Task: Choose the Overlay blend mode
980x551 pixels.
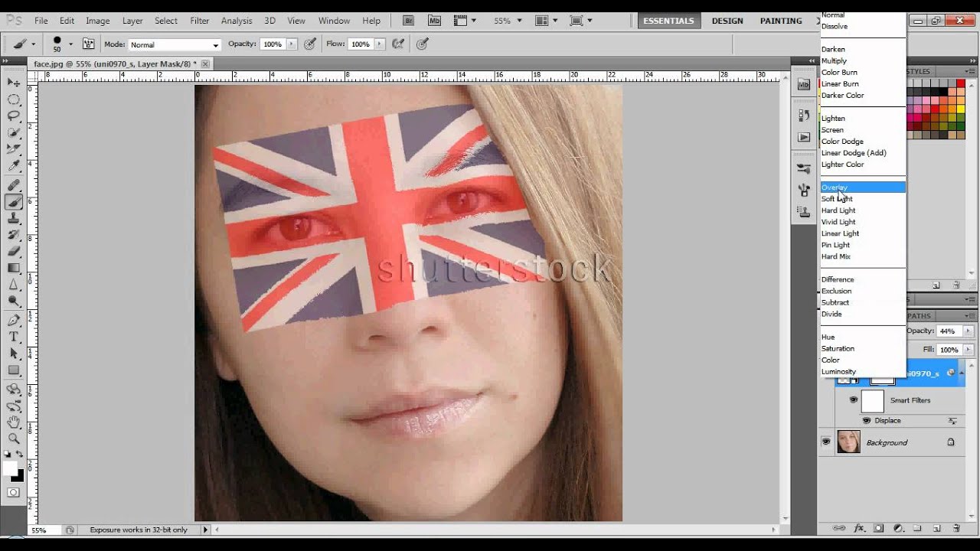Action: point(863,187)
